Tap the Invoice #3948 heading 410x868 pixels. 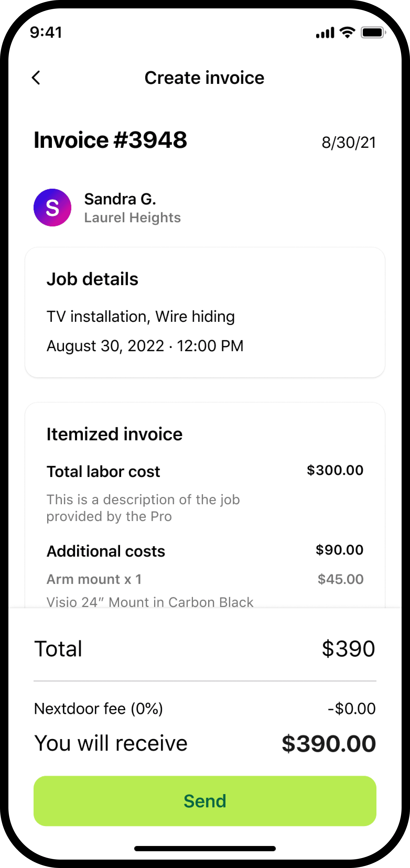point(110,140)
